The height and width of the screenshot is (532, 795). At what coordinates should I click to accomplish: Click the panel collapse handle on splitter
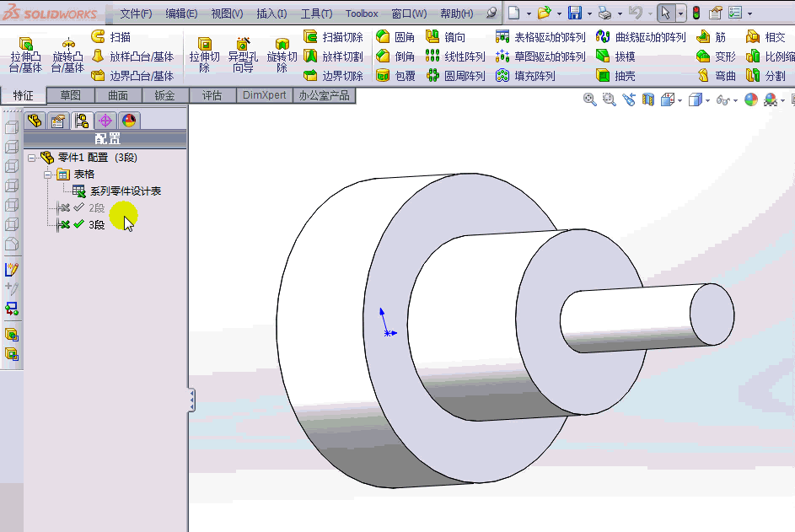click(x=191, y=400)
